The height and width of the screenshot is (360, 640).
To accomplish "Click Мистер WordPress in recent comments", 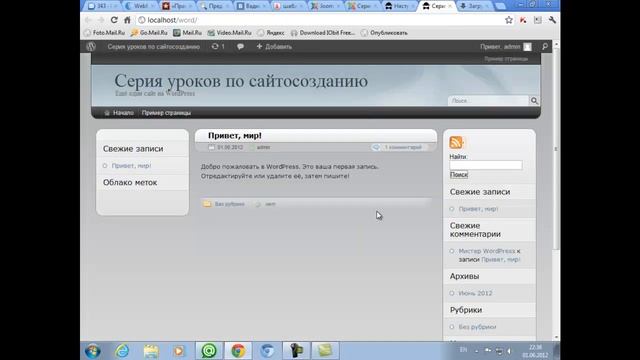I will click(487, 251).
